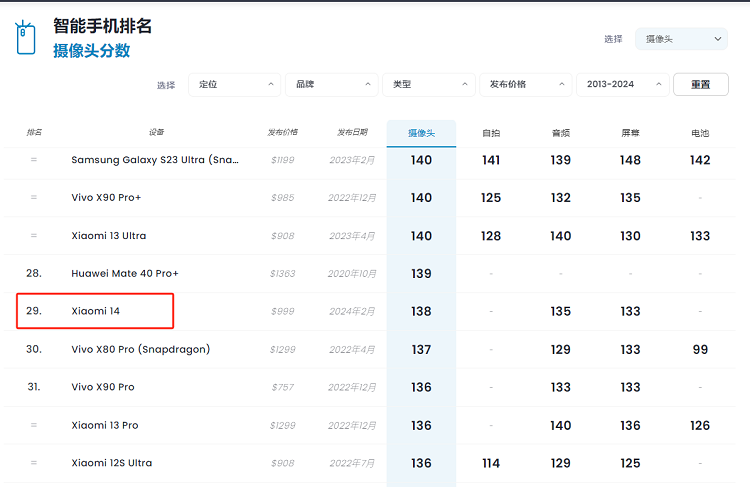Screen dimensions: 750x487
Task: Click rank number 31.
Action: coord(34,387)
